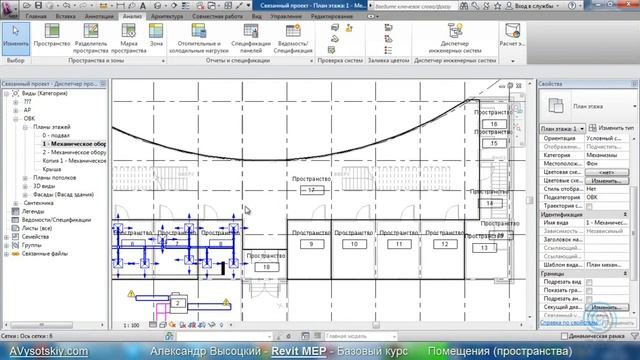
Task: Click Вход в службы sign-in
Action: click(x=533, y=6)
